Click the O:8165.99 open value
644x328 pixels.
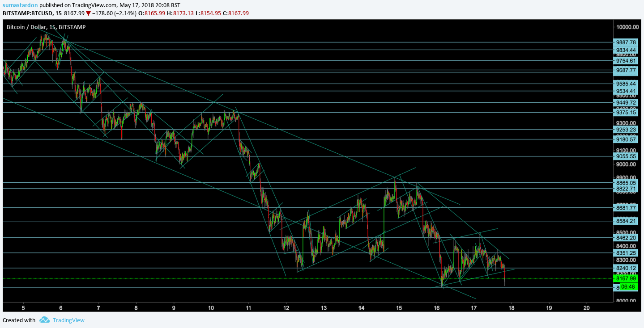coord(153,13)
